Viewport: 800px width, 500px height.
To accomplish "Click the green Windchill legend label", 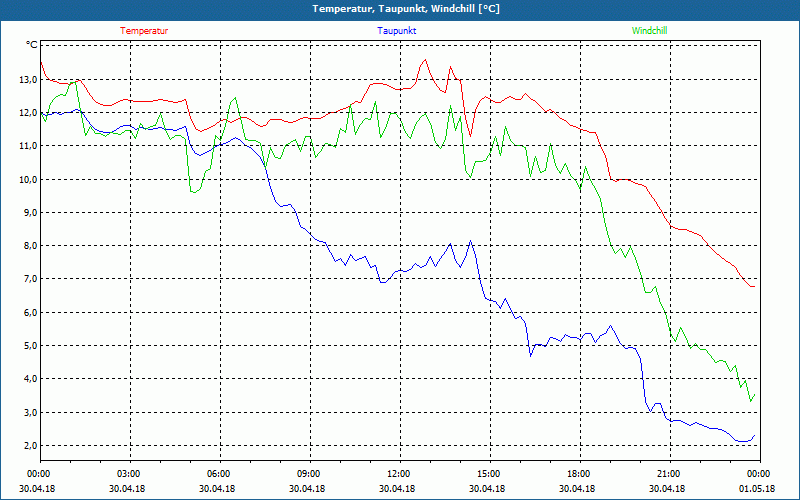I will [649, 31].
